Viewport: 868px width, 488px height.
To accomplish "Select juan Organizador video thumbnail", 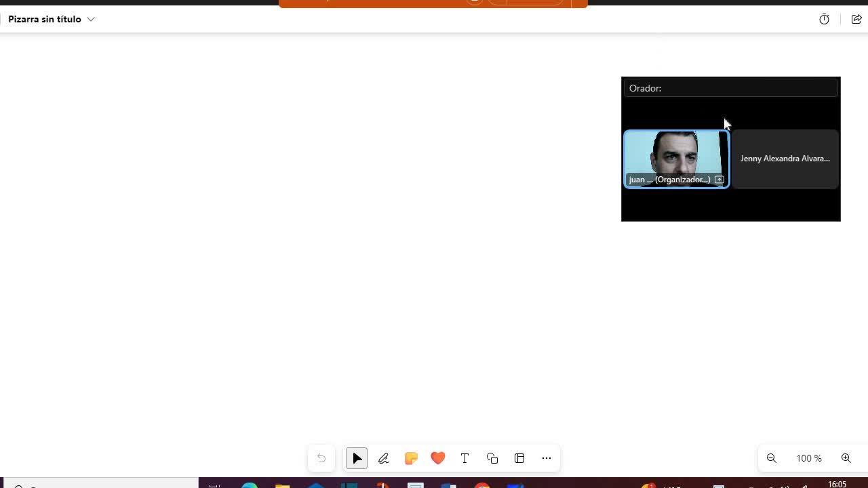I will (677, 159).
